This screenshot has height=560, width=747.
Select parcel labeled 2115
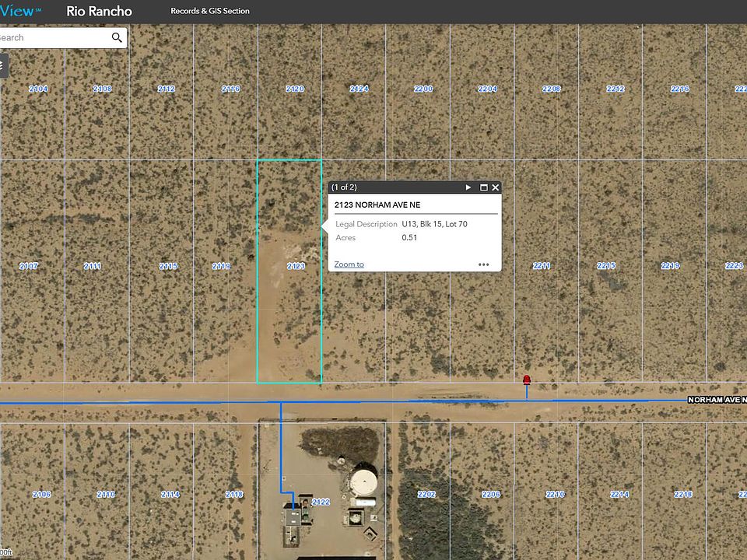click(x=168, y=266)
